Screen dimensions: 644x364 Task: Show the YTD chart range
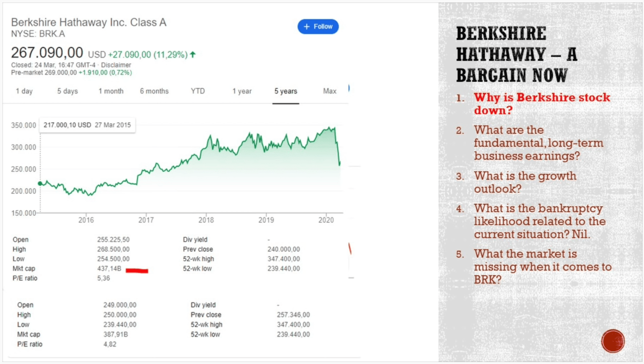(197, 91)
